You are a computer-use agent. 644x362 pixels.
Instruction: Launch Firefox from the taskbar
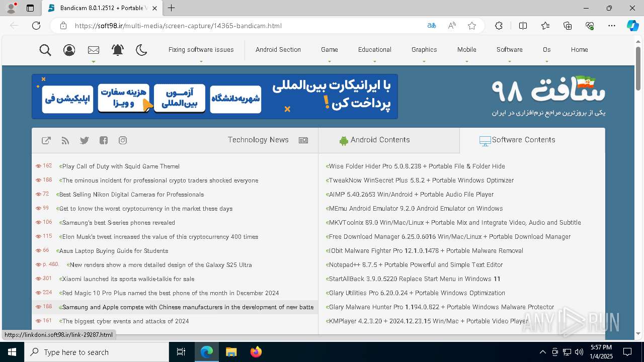point(256,352)
